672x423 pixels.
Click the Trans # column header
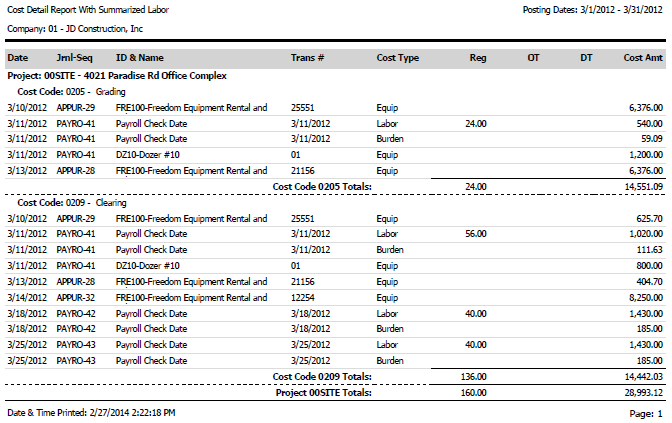point(307,58)
